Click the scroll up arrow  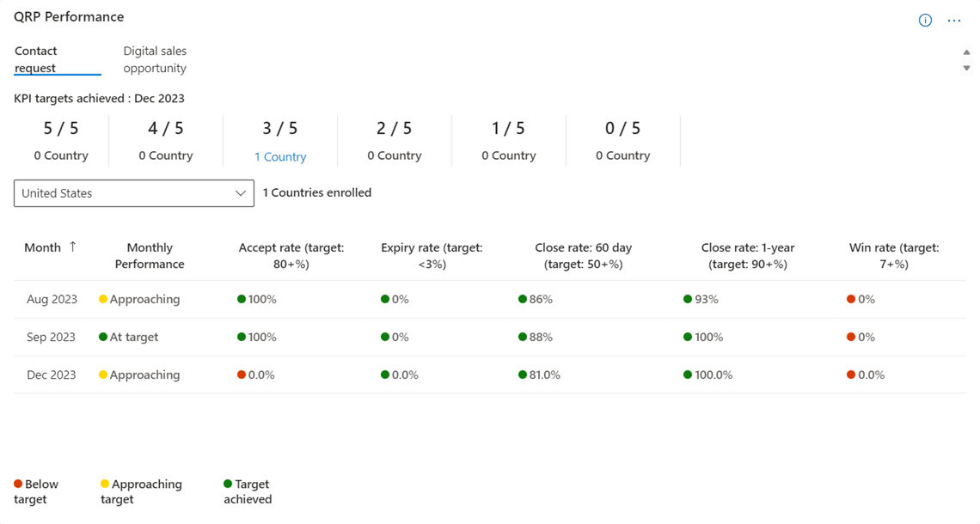(966, 52)
